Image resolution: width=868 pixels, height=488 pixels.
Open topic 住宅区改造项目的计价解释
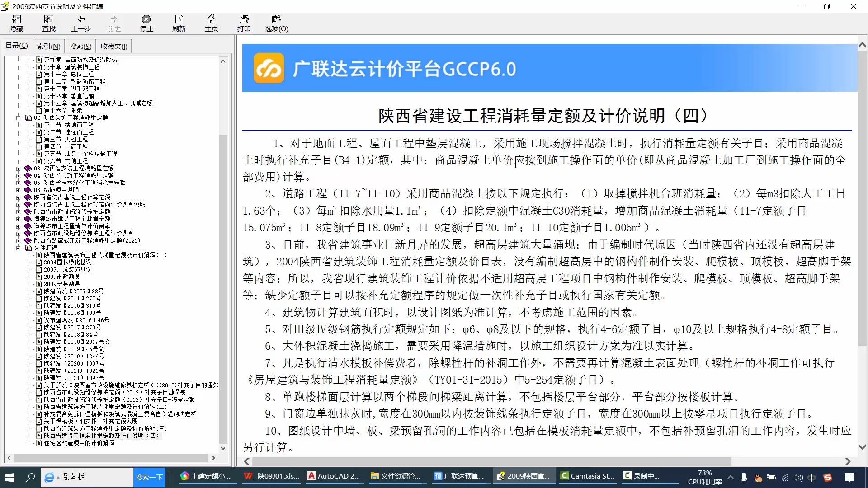(79, 443)
